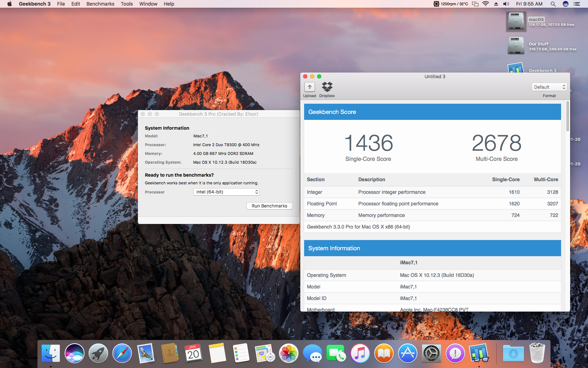Image resolution: width=588 pixels, height=368 pixels.
Task: Click the Run Benchmarks button
Action: 269,206
